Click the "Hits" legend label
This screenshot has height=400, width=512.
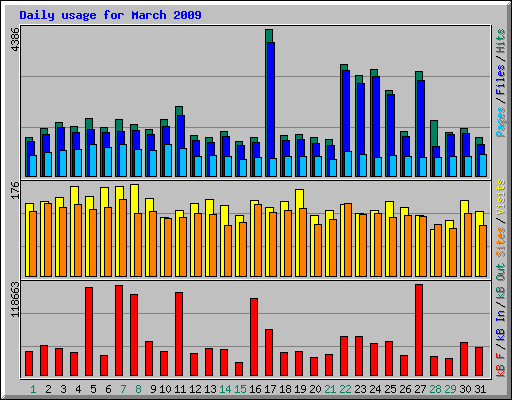[501, 41]
